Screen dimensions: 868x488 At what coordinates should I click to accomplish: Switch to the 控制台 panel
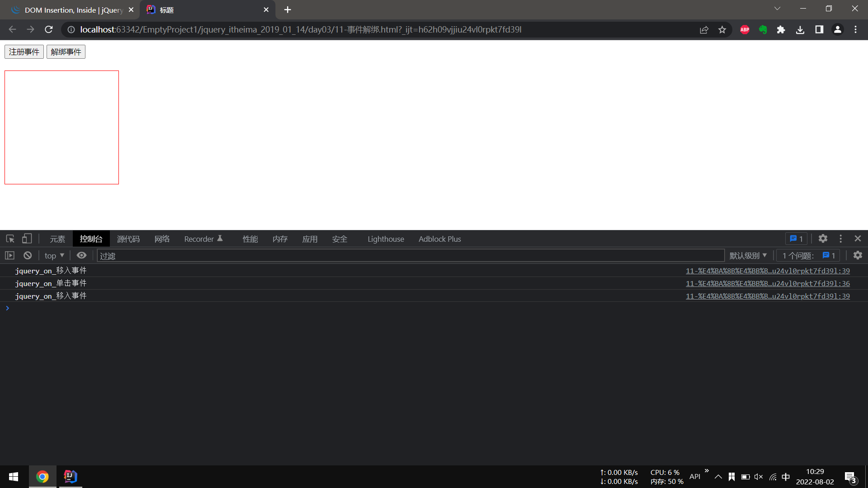pos(91,239)
